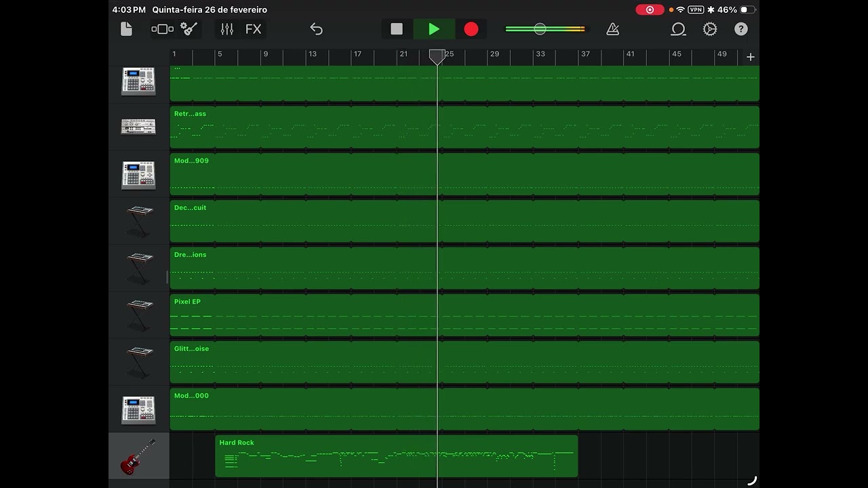868x488 pixels.
Task: Select the Hard Rock guitar track icon
Action: click(x=138, y=456)
